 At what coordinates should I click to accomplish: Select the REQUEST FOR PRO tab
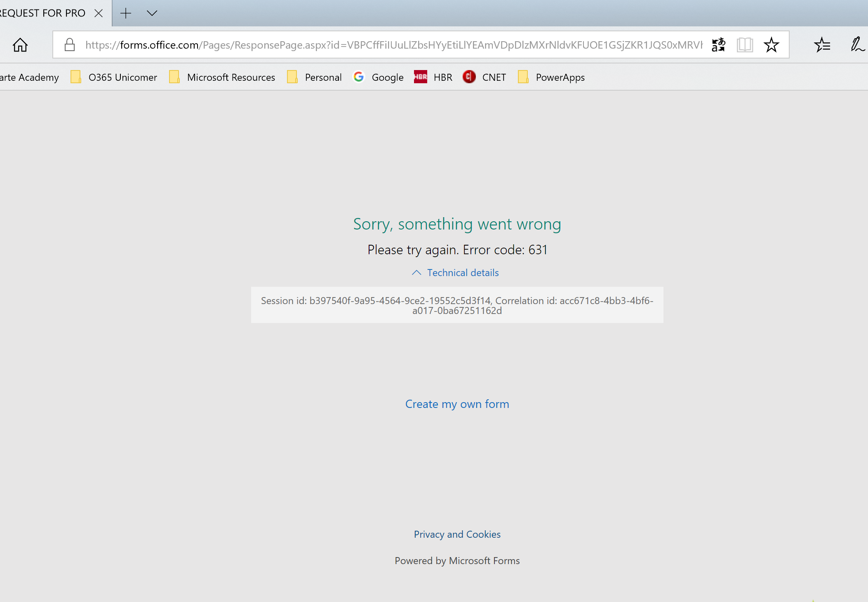[43, 13]
